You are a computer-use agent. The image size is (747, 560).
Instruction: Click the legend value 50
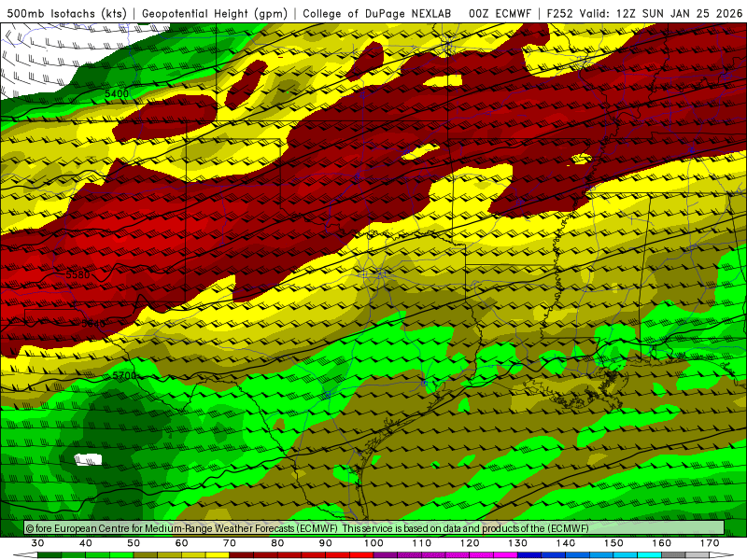coord(134,543)
